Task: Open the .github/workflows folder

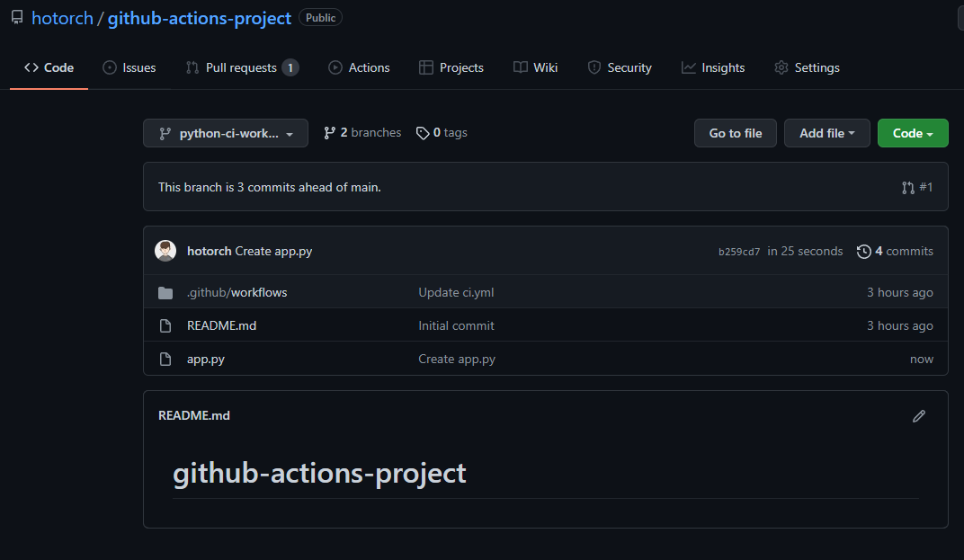Action: click(237, 293)
